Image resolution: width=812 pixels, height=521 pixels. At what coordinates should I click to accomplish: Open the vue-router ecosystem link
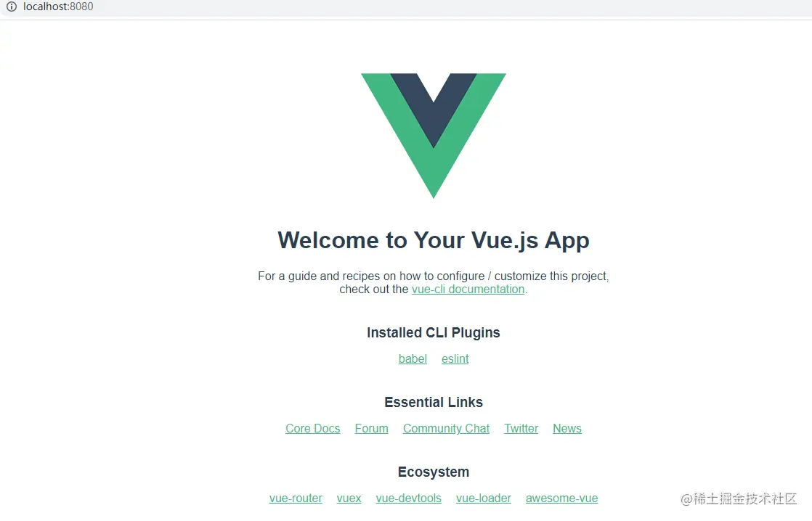coord(296,499)
